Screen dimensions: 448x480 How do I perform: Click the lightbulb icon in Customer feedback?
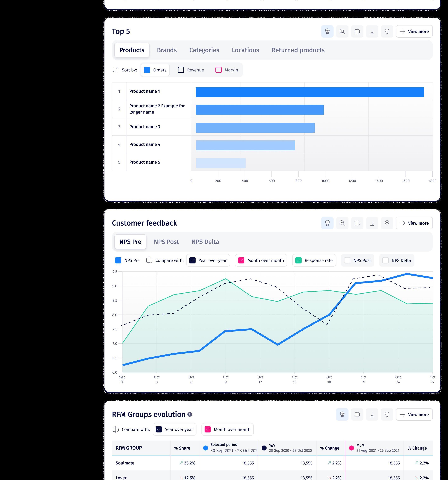tap(328, 223)
